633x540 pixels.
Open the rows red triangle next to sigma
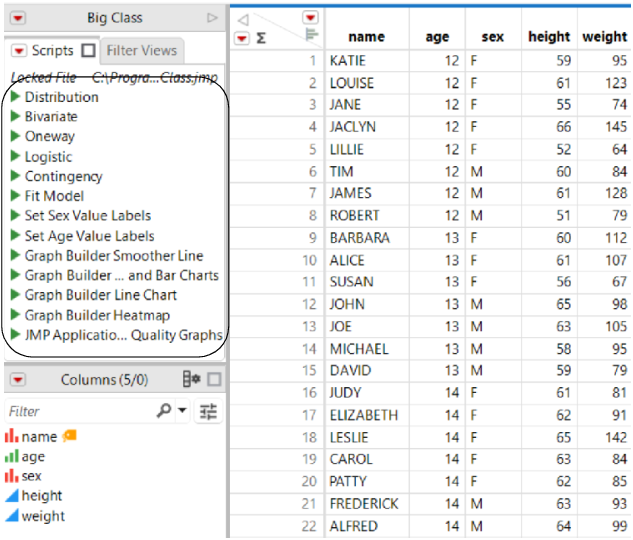coord(242,38)
